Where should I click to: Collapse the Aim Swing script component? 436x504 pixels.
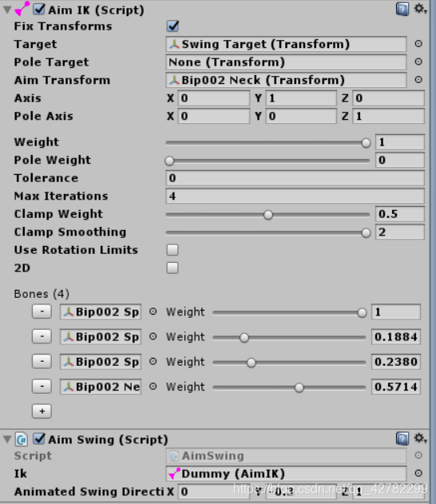tap(7, 439)
